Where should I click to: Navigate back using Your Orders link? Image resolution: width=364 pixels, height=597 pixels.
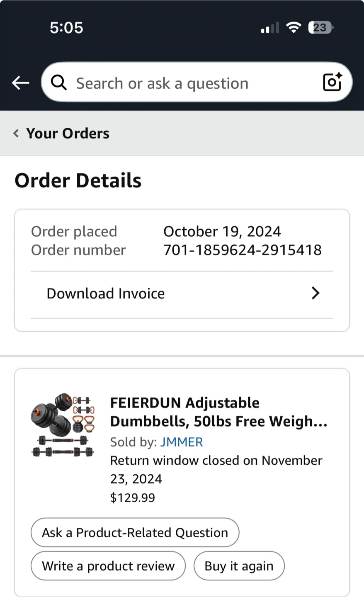click(68, 133)
